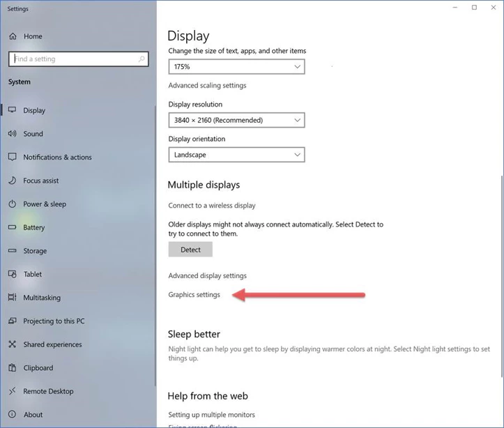Open the 175% scaling dropdown
The image size is (504, 428).
tap(236, 66)
